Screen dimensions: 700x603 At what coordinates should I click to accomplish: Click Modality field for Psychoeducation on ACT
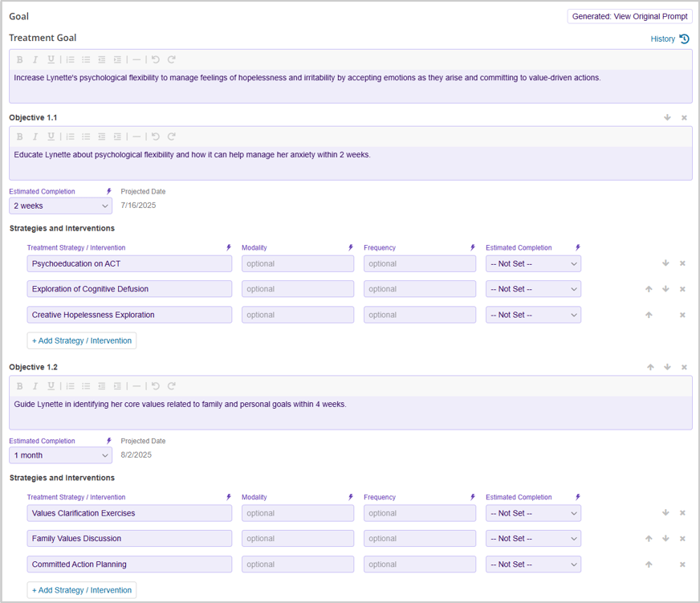pyautogui.click(x=298, y=264)
